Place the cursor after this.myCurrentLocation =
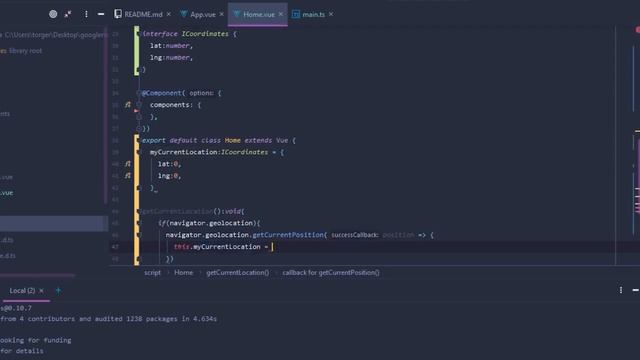 point(272,247)
